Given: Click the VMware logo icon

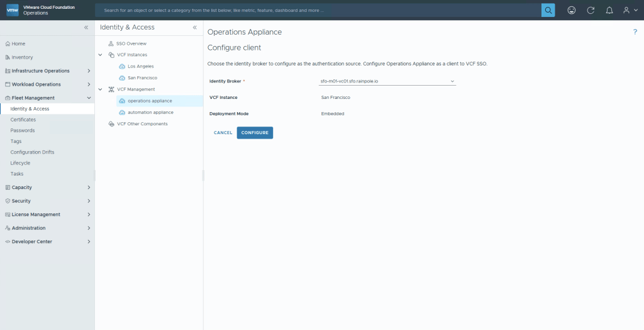Looking at the screenshot, I should tap(13, 10).
